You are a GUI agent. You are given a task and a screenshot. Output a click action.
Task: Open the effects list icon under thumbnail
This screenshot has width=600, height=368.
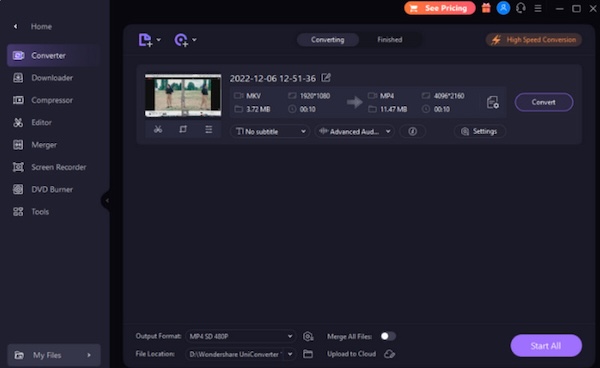(209, 129)
